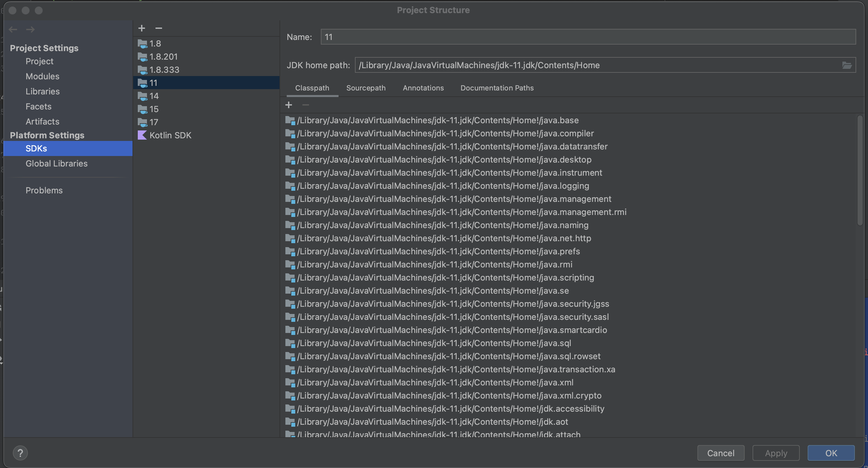
Task: Browse for JDK home path using folder icon
Action: [x=847, y=65]
